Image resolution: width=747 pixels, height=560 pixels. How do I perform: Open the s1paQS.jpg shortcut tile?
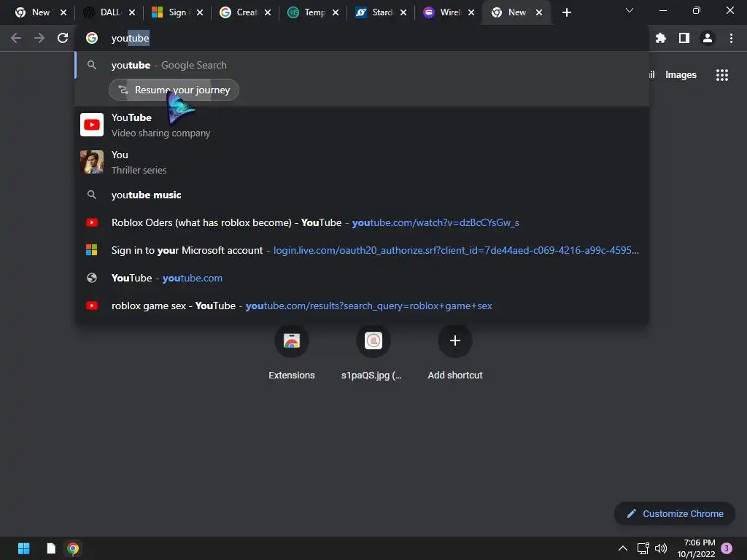coord(373,352)
